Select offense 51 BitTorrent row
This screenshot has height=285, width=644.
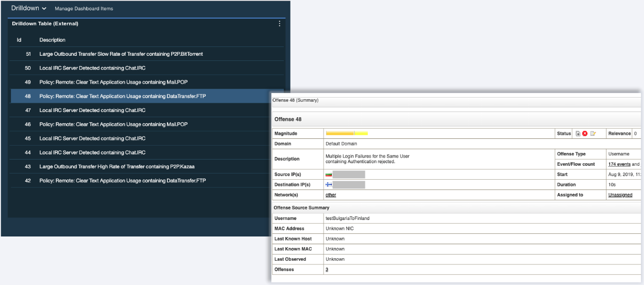click(124, 54)
